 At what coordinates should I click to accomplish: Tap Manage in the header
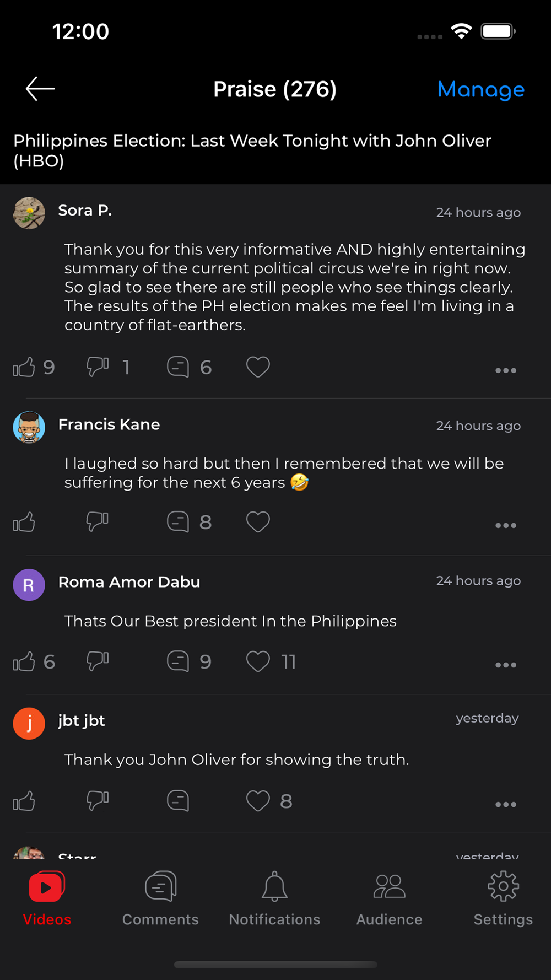click(480, 89)
